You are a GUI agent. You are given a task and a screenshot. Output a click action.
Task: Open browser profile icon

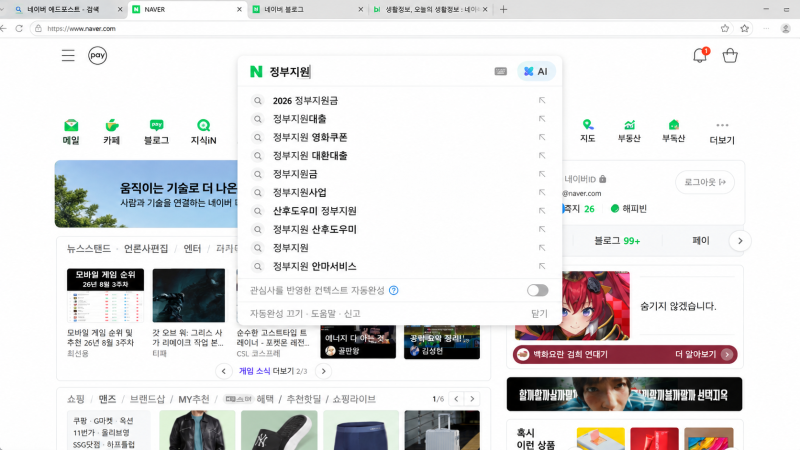coord(786,29)
